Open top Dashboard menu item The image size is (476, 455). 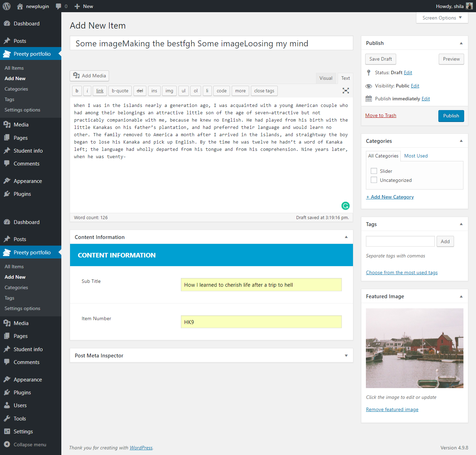(31, 24)
